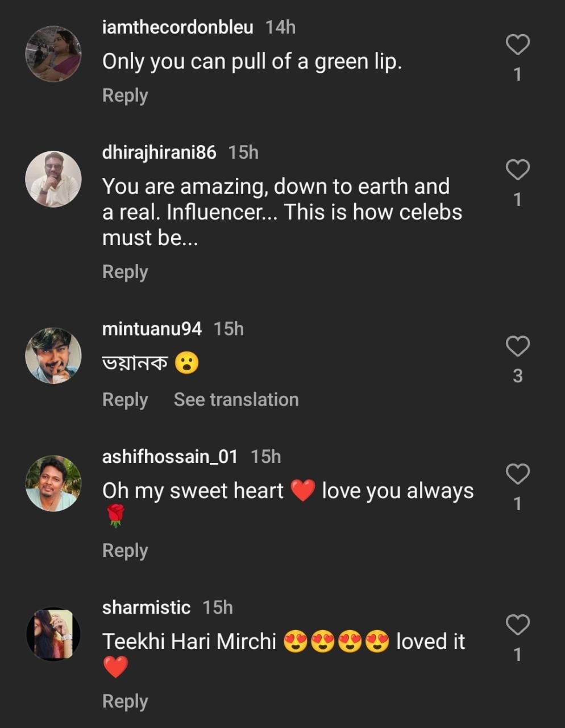View mintuanu94's profile photo
The height and width of the screenshot is (728, 565).
(53, 355)
